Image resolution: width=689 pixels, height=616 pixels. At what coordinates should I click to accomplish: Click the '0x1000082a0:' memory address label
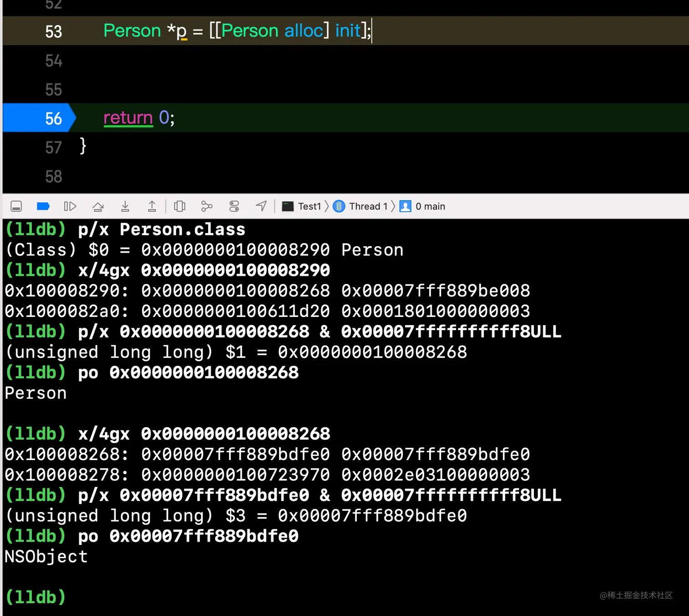coord(67,311)
